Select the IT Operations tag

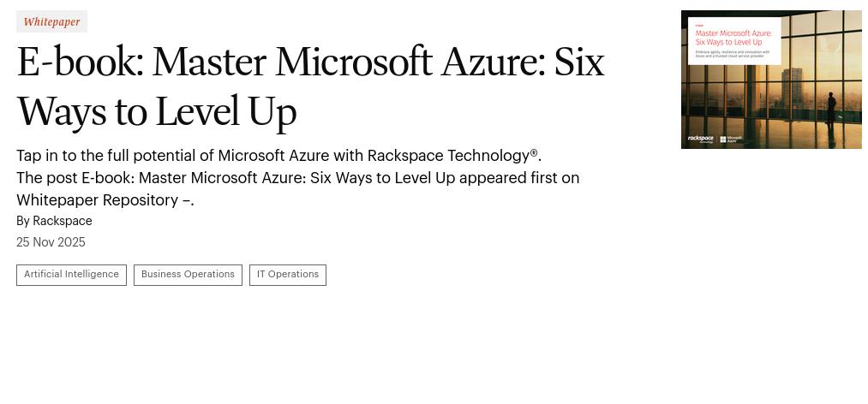[288, 275]
